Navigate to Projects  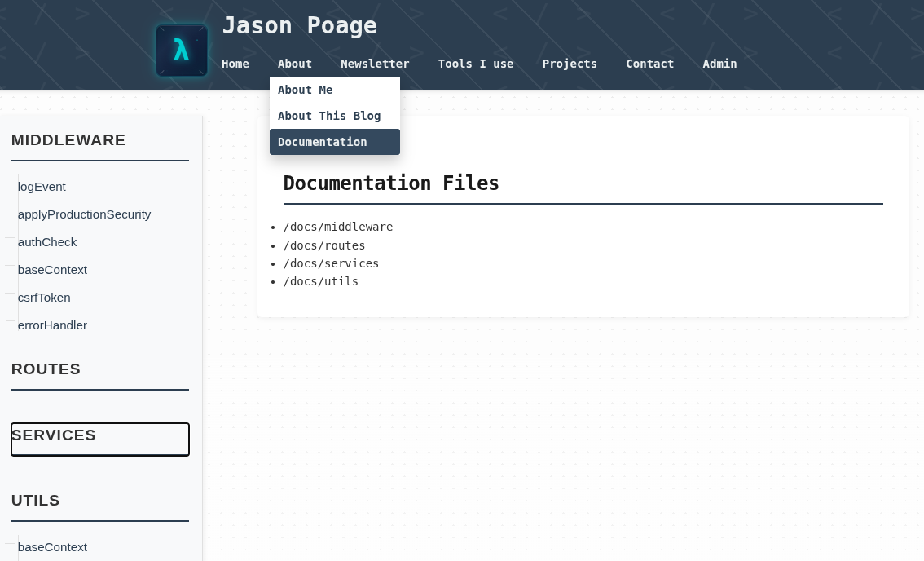(x=570, y=64)
